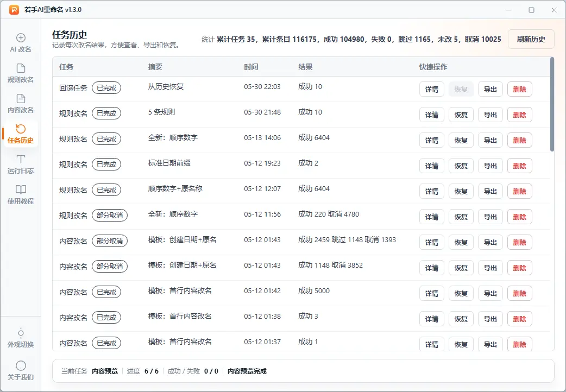Click the 成功 / 失败 0 / 0 status
The height and width of the screenshot is (392, 566).
[193, 371]
